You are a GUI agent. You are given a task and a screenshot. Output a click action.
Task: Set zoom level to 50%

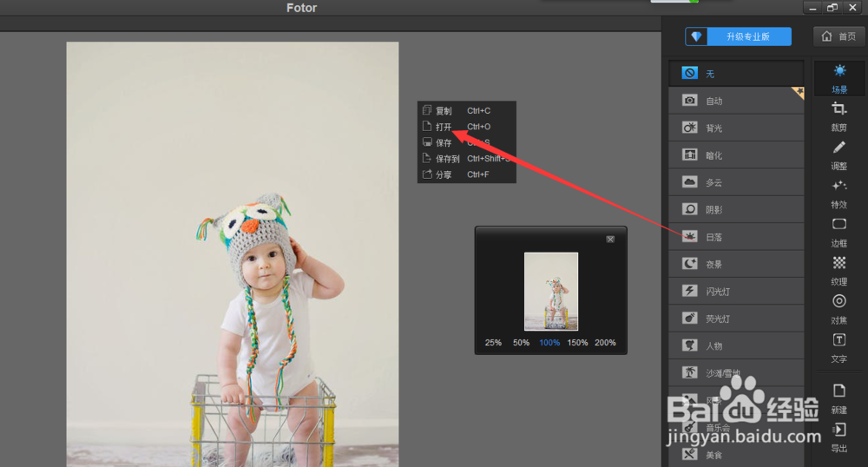[x=521, y=343]
